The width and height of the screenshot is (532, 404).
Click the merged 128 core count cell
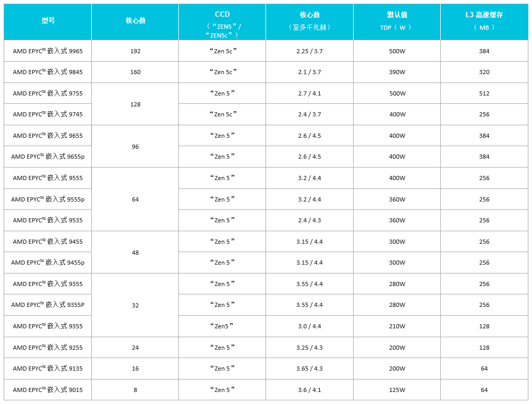[136, 104]
